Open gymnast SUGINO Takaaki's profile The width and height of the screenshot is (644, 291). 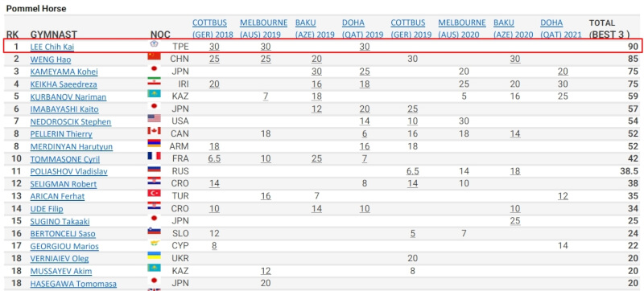(x=60, y=222)
